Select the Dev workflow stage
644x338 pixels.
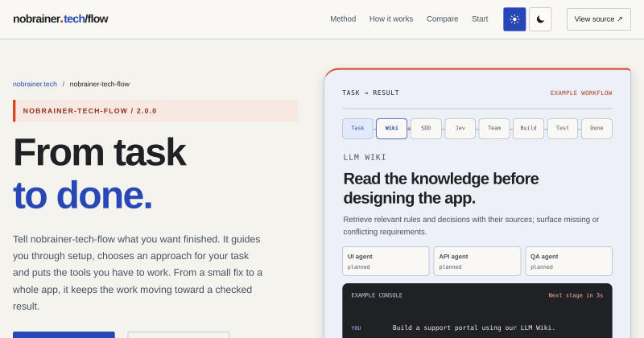click(x=460, y=129)
